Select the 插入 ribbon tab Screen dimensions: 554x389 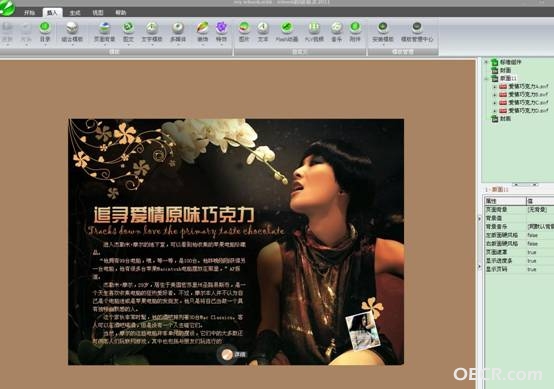(x=52, y=13)
